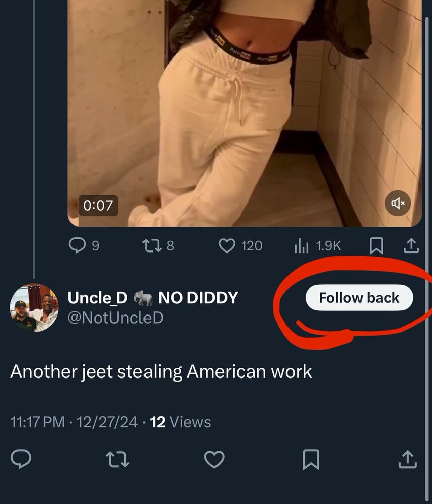Like the tweet from Uncle_D
432x504 pixels.
coord(214,459)
